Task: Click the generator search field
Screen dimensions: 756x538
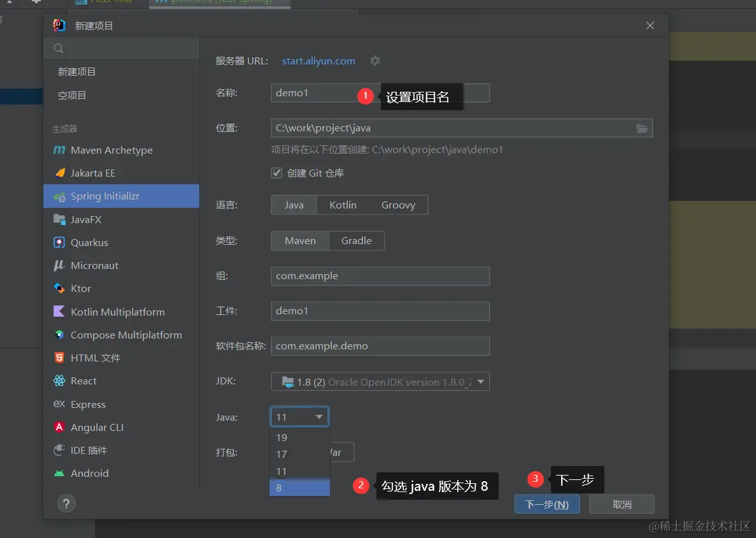Action: tap(122, 48)
